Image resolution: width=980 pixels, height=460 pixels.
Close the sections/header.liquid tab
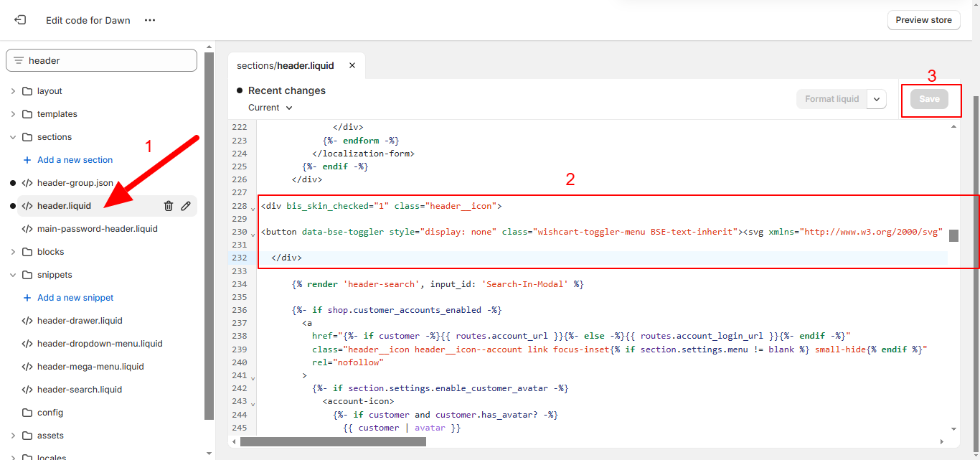tap(352, 65)
